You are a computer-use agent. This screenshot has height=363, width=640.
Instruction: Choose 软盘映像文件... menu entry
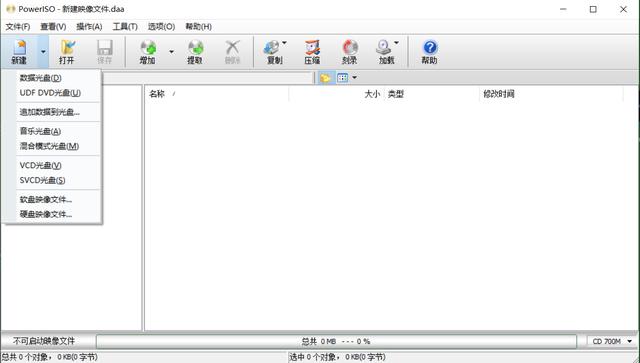pyautogui.click(x=52, y=200)
